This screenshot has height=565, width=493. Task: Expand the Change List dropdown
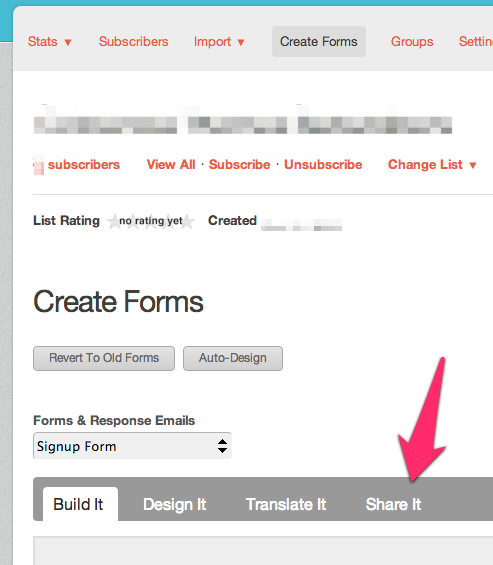[x=432, y=165]
